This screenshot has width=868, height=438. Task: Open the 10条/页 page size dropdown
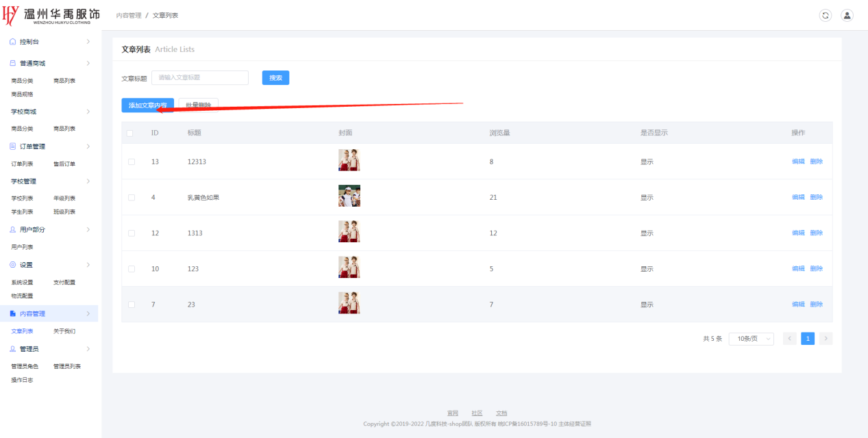(751, 339)
